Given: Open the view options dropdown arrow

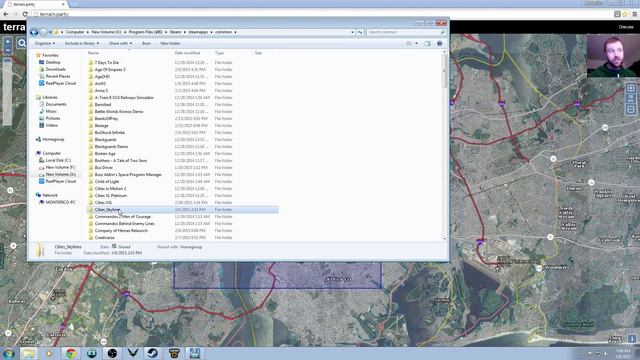Looking at the screenshot, I should coord(417,43).
